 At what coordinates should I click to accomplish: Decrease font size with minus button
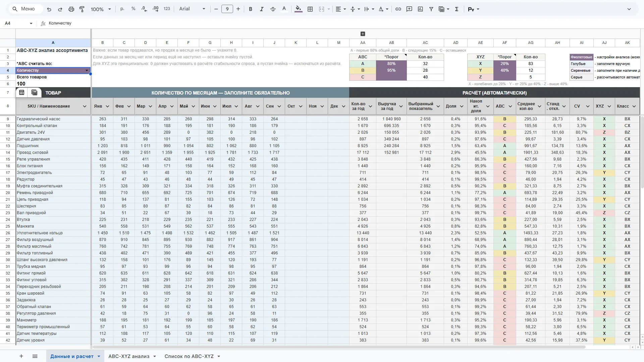tap(216, 9)
